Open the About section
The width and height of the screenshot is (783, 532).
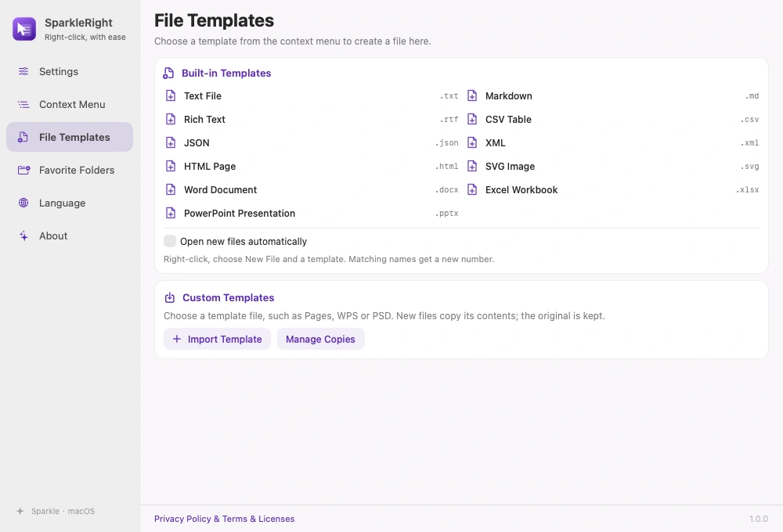click(70, 235)
